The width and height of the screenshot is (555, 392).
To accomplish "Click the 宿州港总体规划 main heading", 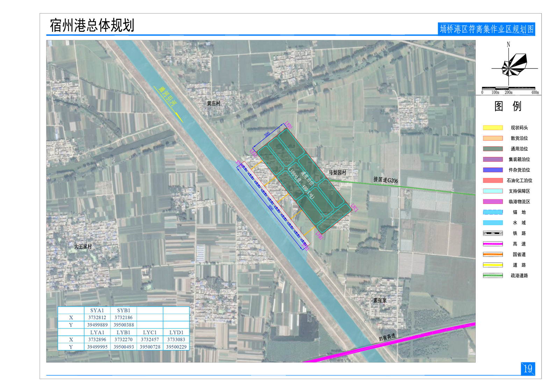I will (92, 26).
